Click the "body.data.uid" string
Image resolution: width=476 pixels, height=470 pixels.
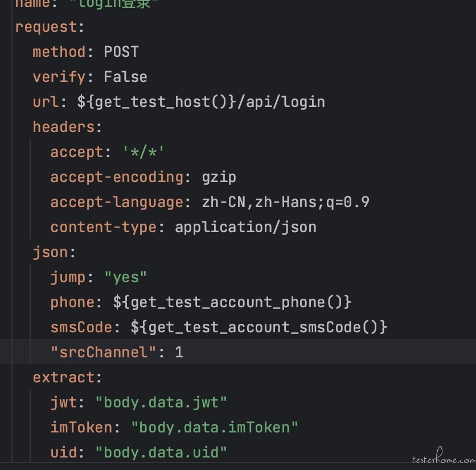[x=161, y=452]
